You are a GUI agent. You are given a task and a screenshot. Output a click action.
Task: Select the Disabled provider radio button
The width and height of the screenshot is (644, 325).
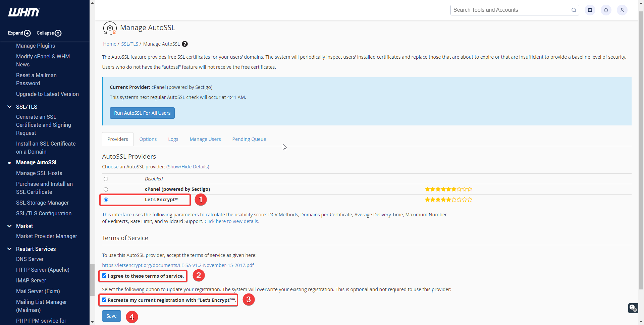[x=106, y=179]
